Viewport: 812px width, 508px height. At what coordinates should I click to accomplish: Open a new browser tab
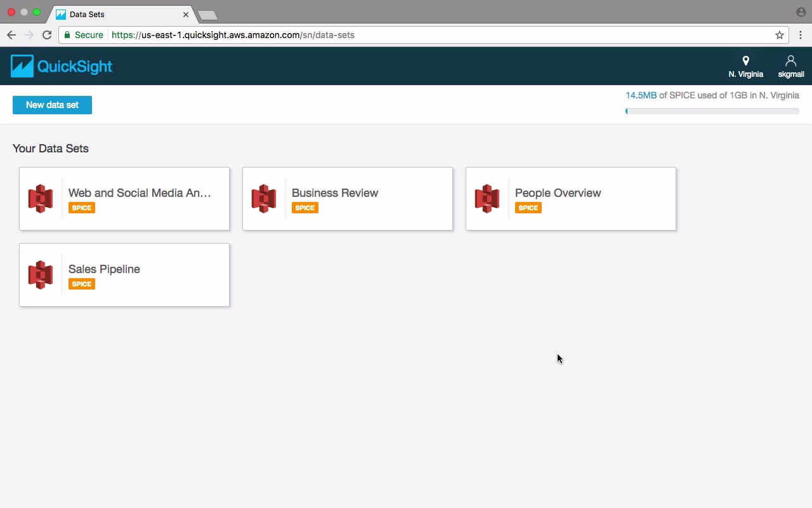[207, 15]
